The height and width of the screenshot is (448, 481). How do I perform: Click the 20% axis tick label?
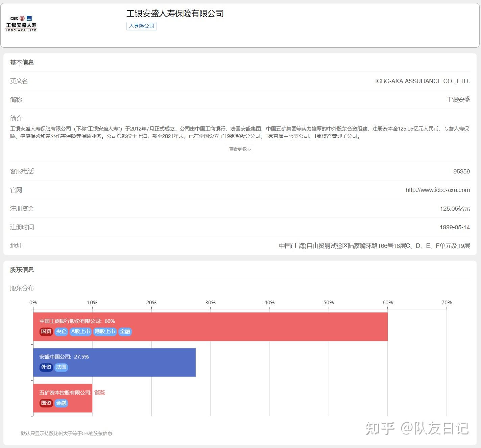(151, 303)
